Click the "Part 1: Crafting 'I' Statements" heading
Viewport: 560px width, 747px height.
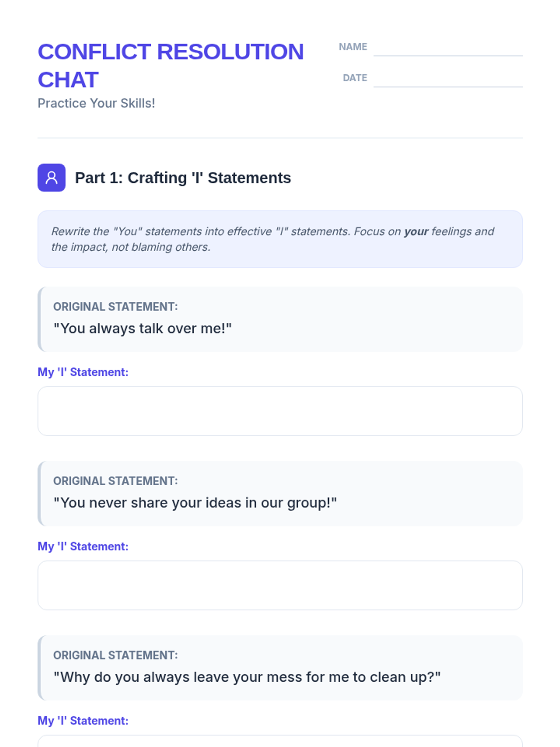183,178
